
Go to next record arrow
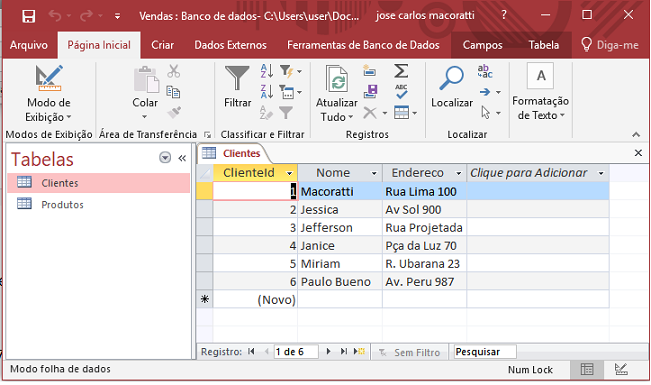[328, 351]
